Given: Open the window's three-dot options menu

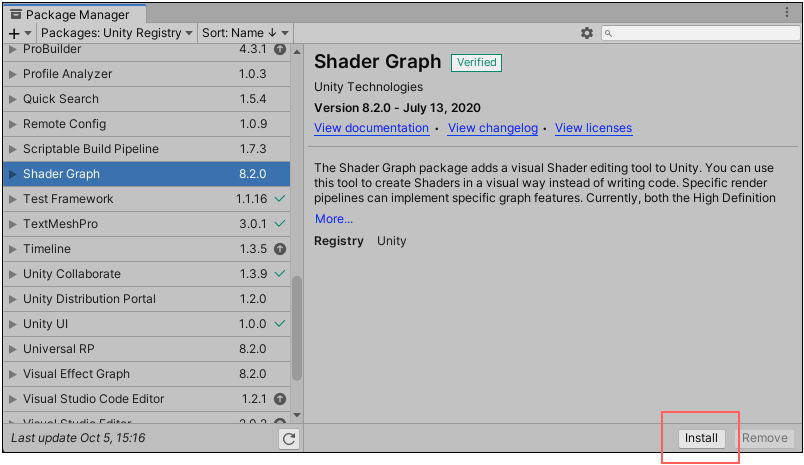Looking at the screenshot, I should (x=789, y=13).
